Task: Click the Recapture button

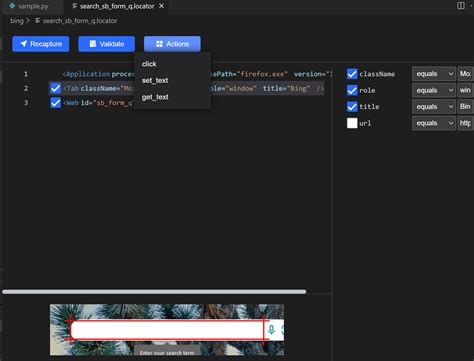Action: (x=41, y=44)
